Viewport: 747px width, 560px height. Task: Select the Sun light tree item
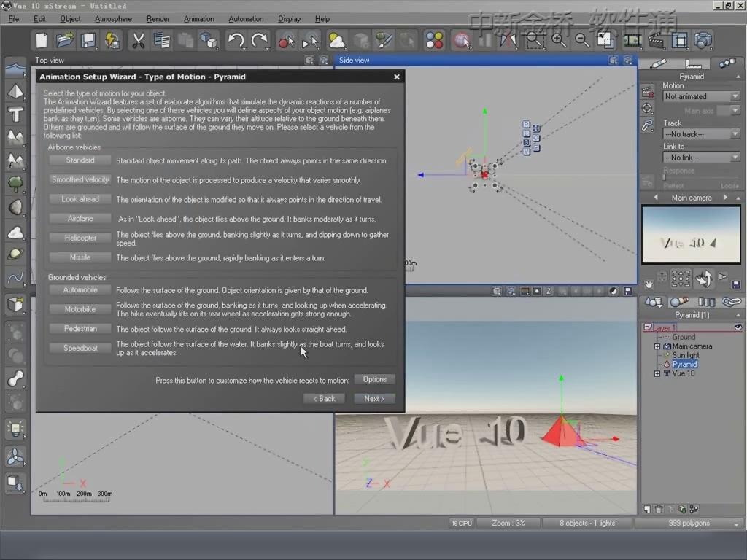coord(686,355)
